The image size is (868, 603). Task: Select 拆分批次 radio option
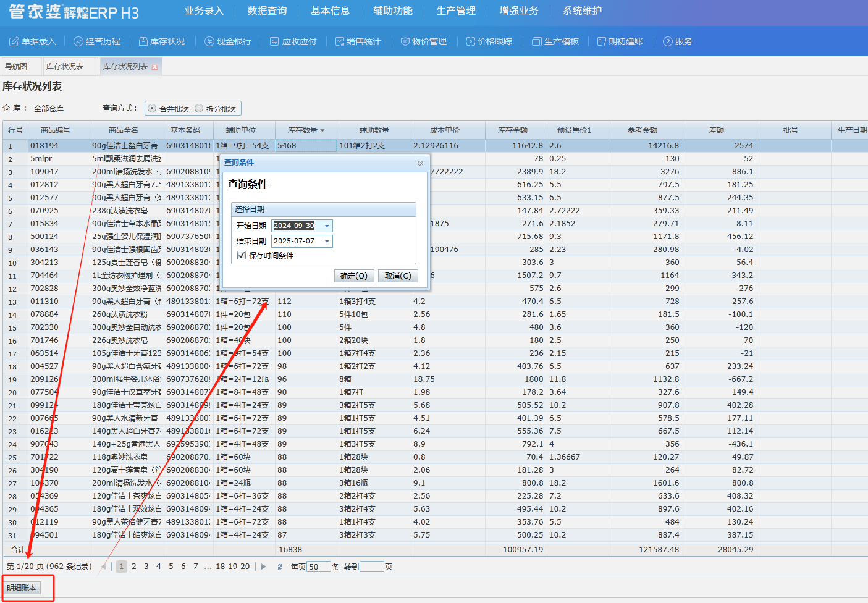pyautogui.click(x=199, y=108)
